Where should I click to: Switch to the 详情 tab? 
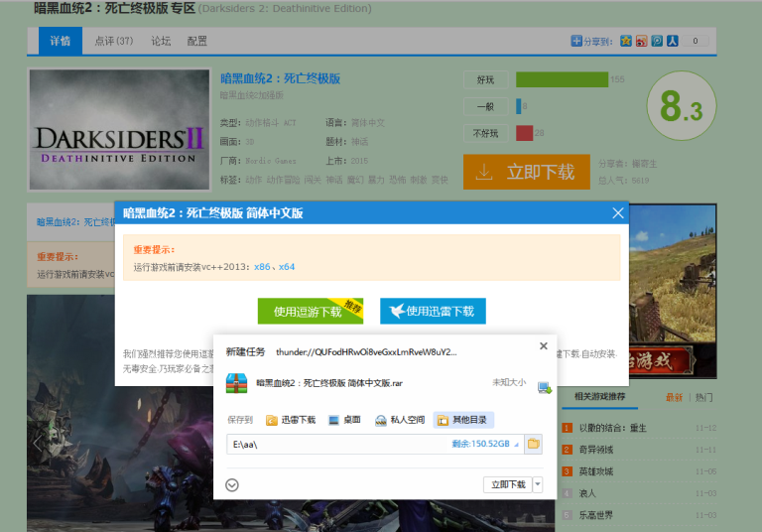(61, 41)
